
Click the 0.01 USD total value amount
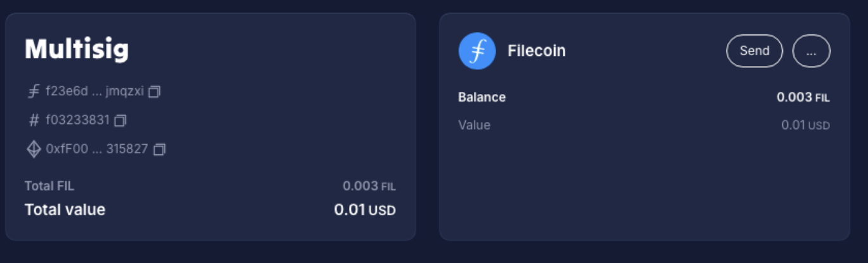click(365, 210)
